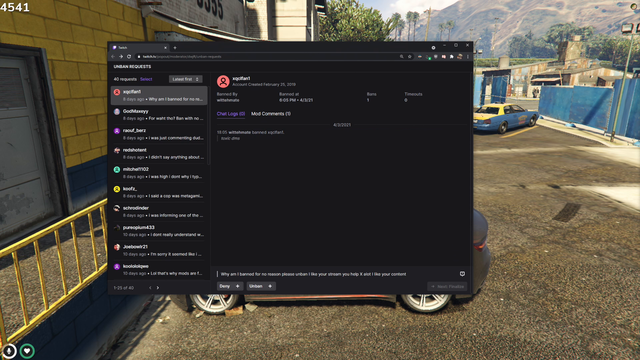Click the request list scrollbar
Screen dimensions: 640x360
click(x=209, y=127)
